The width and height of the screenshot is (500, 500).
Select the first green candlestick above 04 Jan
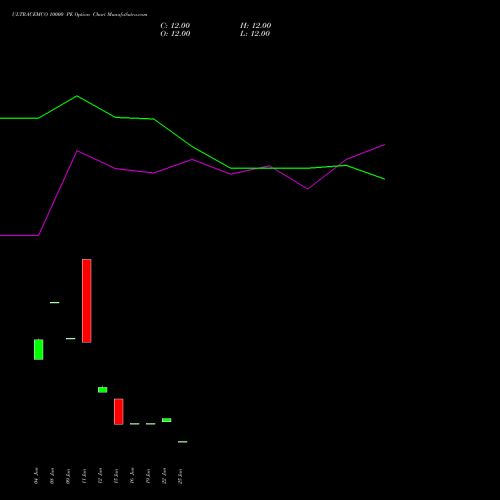coord(39,349)
